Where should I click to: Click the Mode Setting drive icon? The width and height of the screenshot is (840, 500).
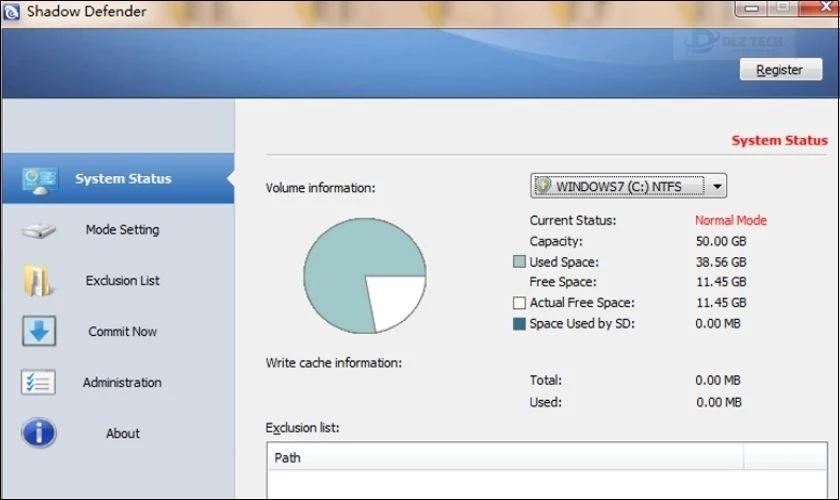click(39, 230)
